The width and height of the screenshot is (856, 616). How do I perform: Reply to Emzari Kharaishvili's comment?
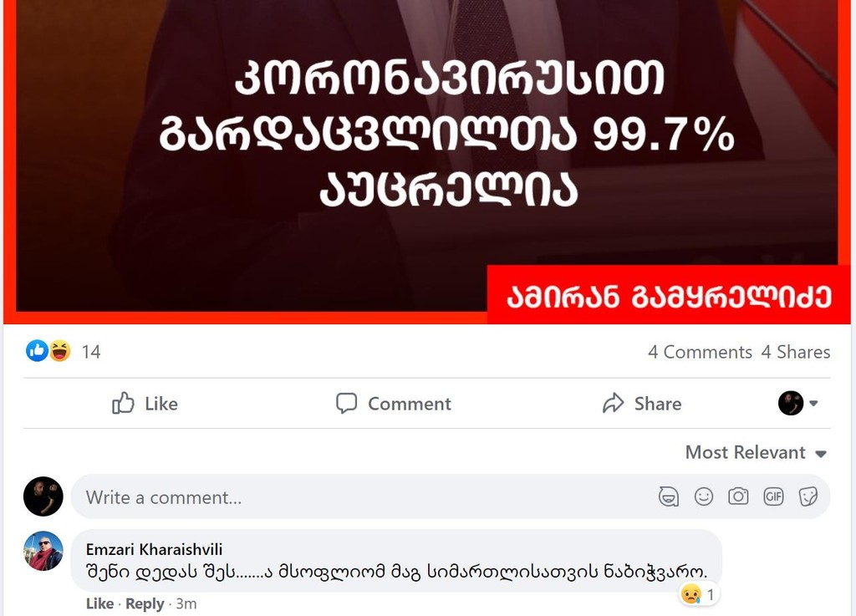tap(145, 603)
